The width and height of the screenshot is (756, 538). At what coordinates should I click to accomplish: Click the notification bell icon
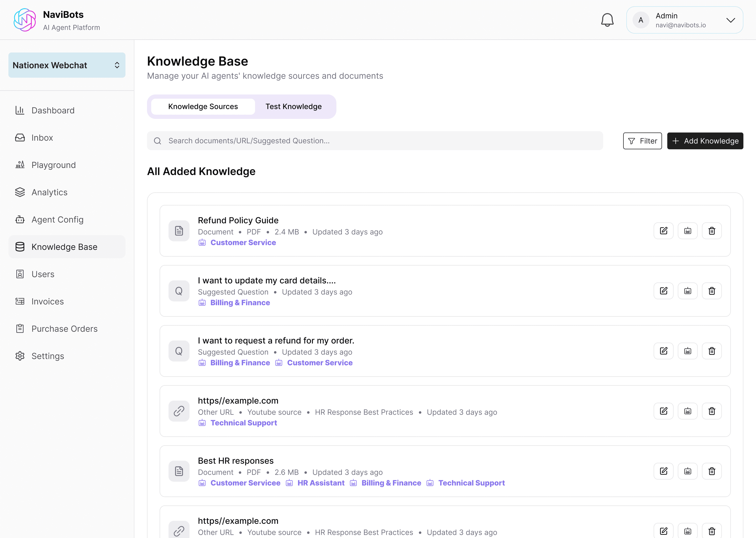[x=607, y=20]
